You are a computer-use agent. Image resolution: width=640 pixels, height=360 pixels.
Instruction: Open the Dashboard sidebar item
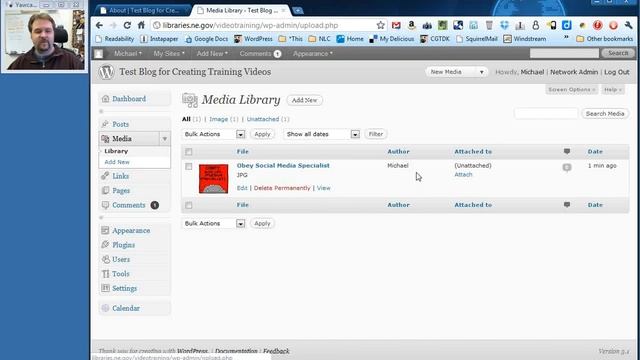pos(129,99)
